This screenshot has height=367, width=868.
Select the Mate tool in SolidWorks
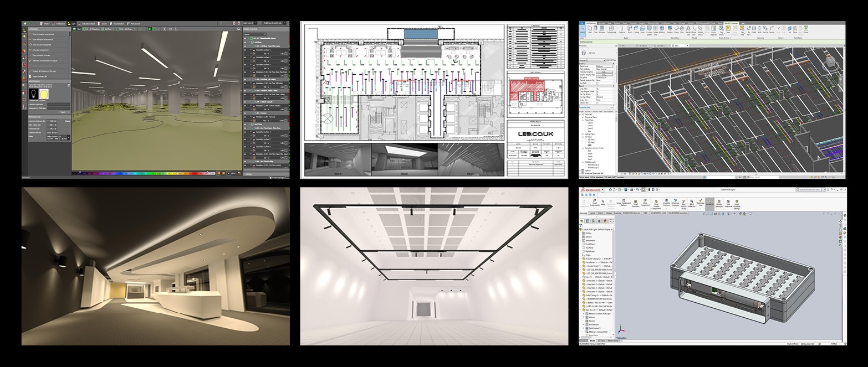pyautogui.click(x=603, y=203)
